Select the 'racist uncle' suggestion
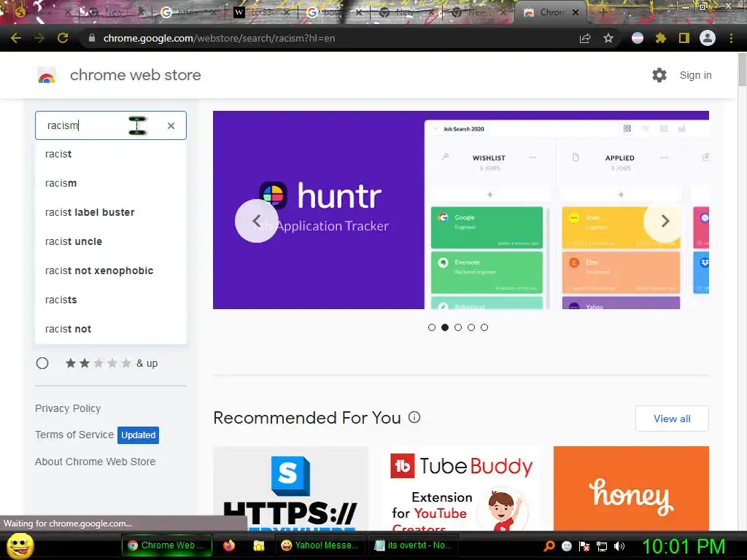Viewport: 747px width, 560px height. click(x=111, y=241)
